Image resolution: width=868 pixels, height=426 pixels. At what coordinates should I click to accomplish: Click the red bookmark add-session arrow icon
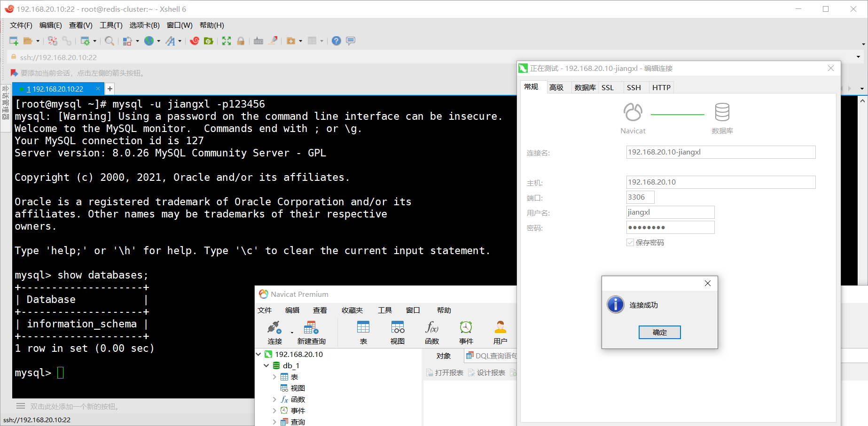pos(14,73)
